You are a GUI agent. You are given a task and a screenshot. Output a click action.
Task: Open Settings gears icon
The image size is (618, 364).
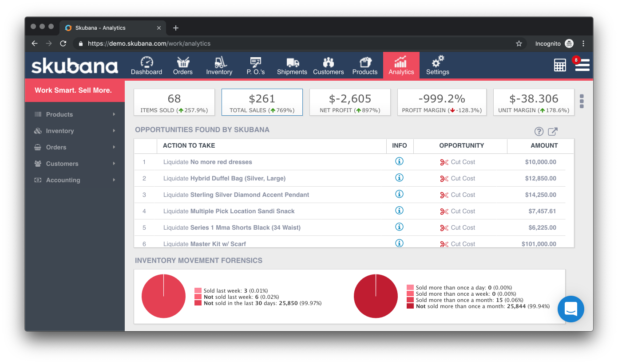pos(438,61)
